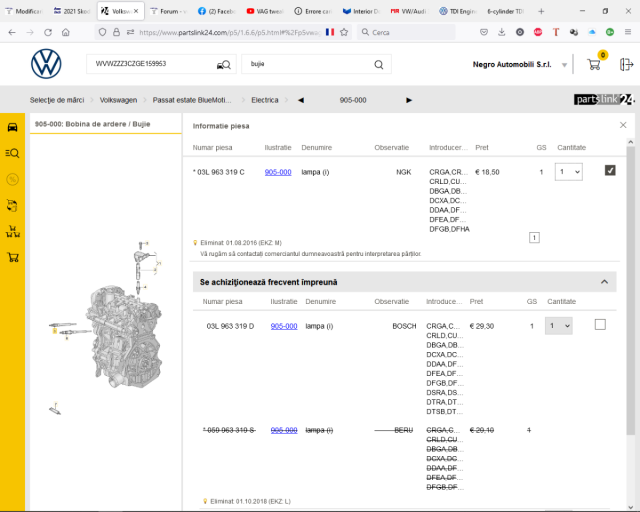
Task: Go to the previous illustration with the left arrow
Action: pyautogui.click(x=301, y=100)
